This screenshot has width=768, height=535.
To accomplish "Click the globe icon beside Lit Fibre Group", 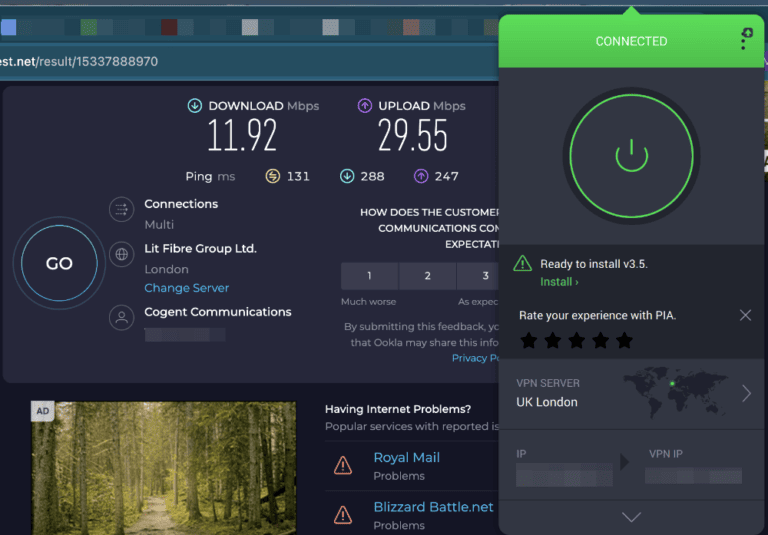I will tap(122, 254).
